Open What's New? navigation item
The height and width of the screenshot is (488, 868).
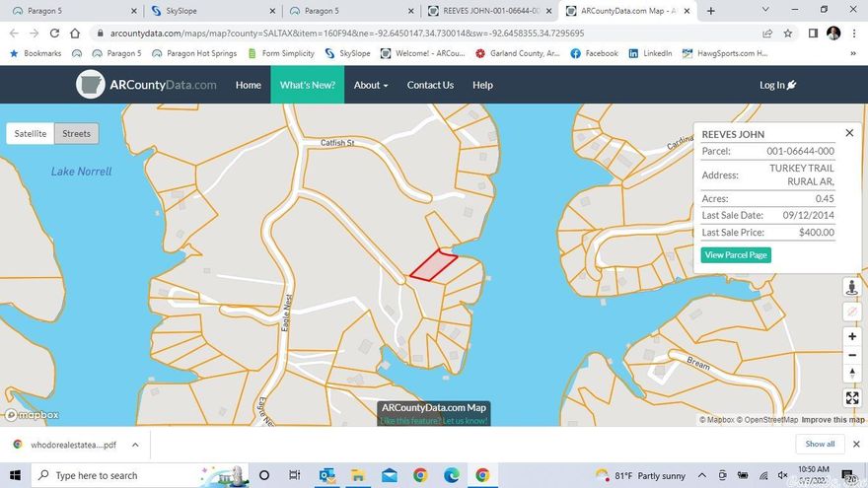[307, 85]
